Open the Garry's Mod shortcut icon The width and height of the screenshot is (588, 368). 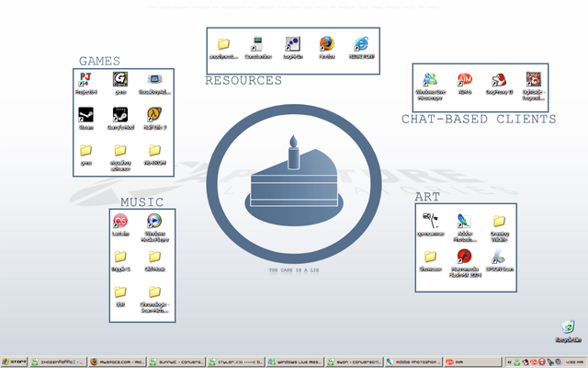tap(120, 114)
